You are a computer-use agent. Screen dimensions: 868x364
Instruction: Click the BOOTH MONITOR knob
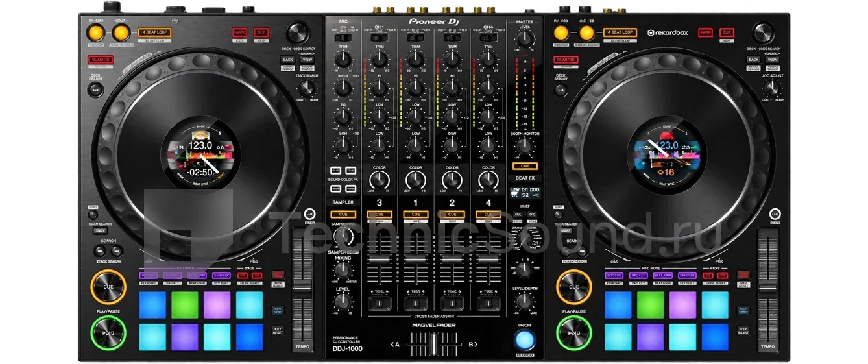pyautogui.click(x=524, y=147)
